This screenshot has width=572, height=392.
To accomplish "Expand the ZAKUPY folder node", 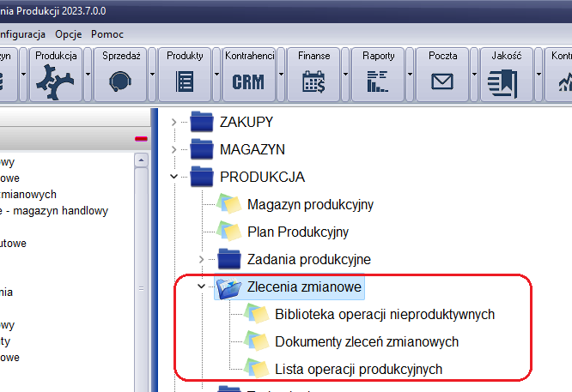I will [x=173, y=123].
